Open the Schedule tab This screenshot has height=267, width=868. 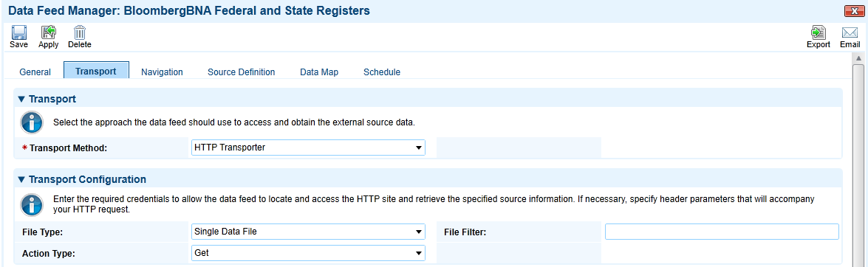click(x=382, y=72)
